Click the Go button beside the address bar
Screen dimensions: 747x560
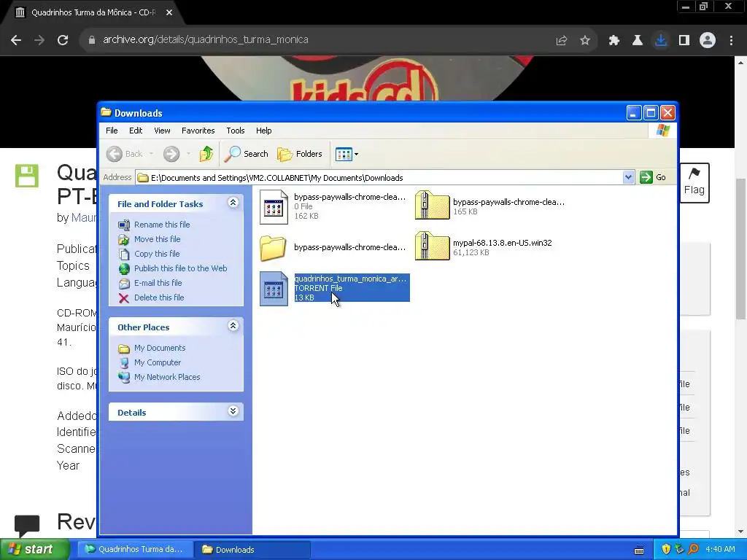point(653,178)
